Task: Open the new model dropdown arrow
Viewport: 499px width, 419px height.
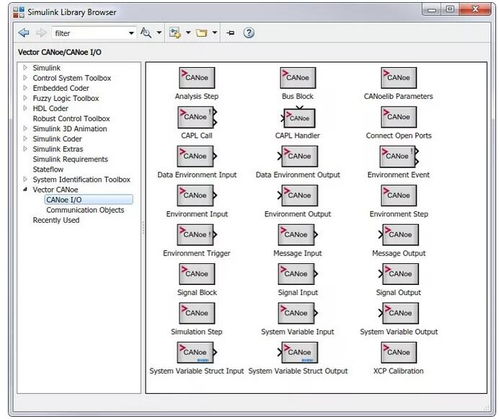Action: click(188, 32)
